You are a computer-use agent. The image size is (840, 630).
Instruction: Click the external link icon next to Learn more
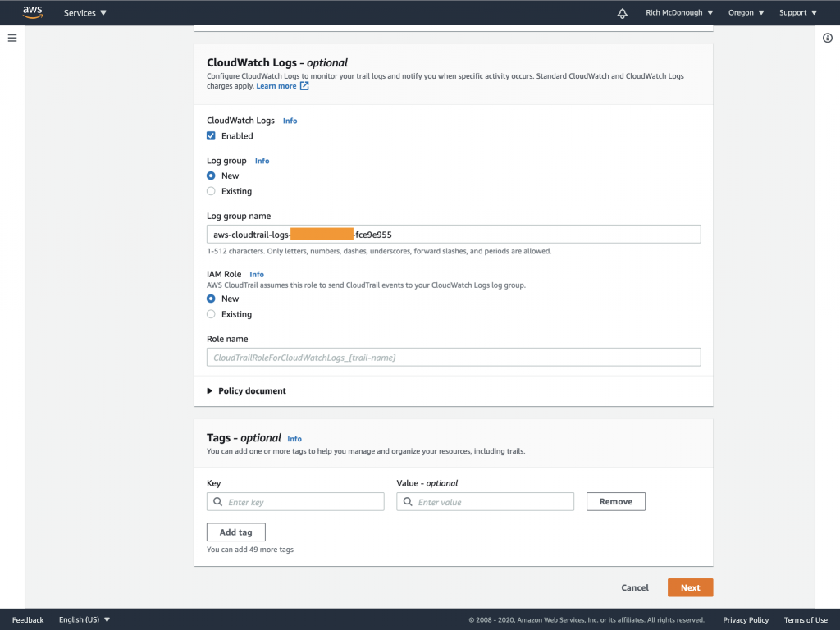coord(304,85)
